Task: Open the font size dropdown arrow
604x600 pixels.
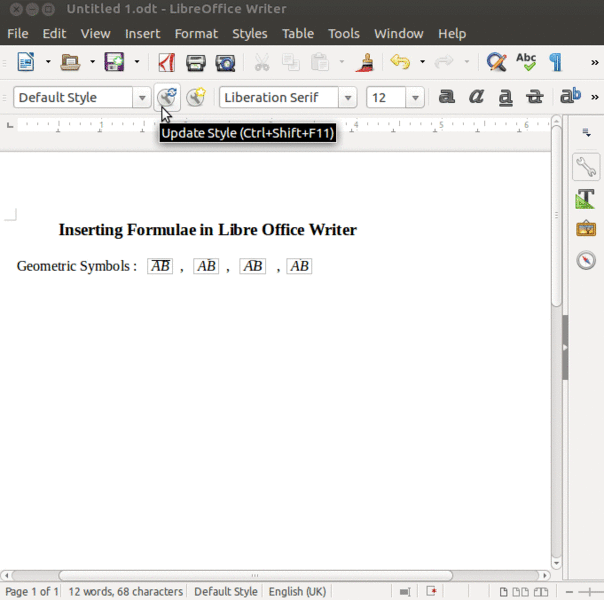Action: tap(415, 97)
